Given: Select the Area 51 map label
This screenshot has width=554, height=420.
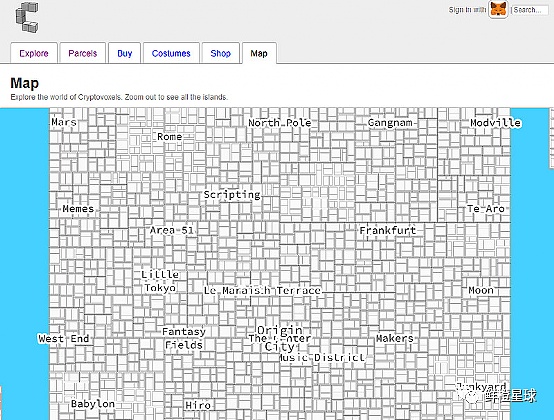Looking at the screenshot, I should pyautogui.click(x=172, y=230).
